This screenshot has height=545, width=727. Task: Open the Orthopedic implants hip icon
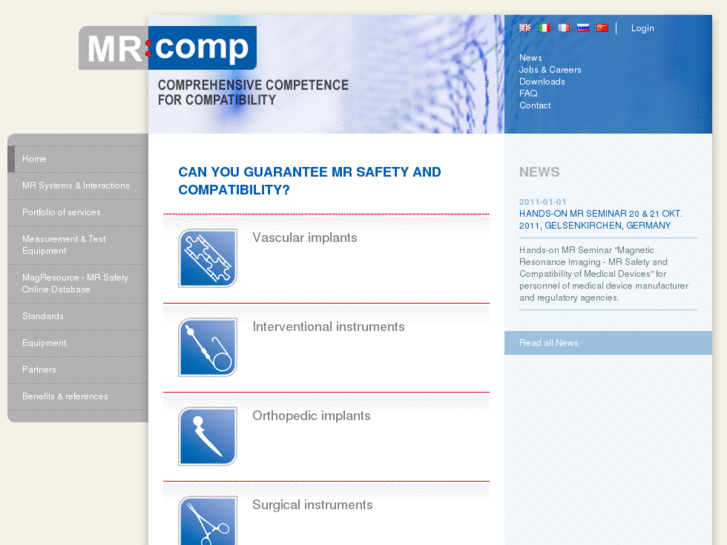208,436
